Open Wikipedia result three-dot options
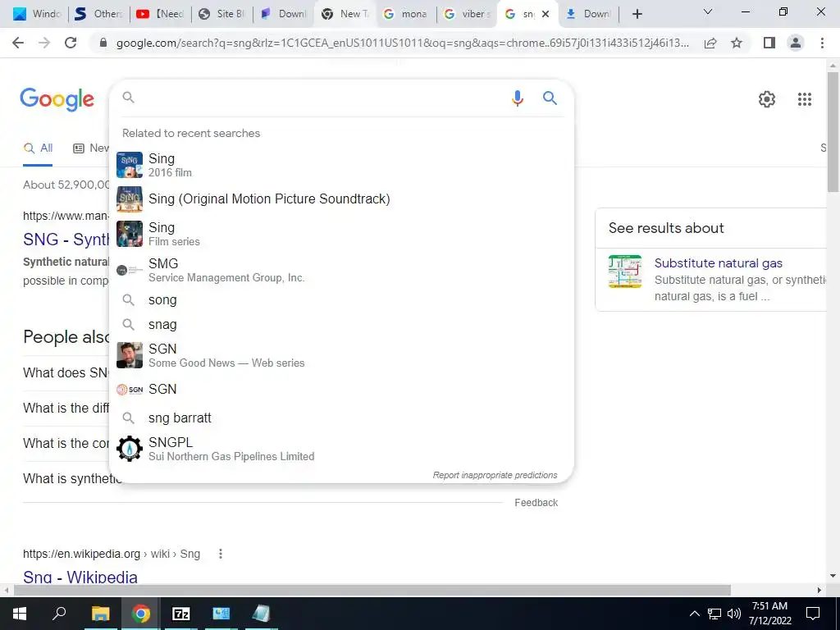This screenshot has height=630, width=840. [x=220, y=554]
